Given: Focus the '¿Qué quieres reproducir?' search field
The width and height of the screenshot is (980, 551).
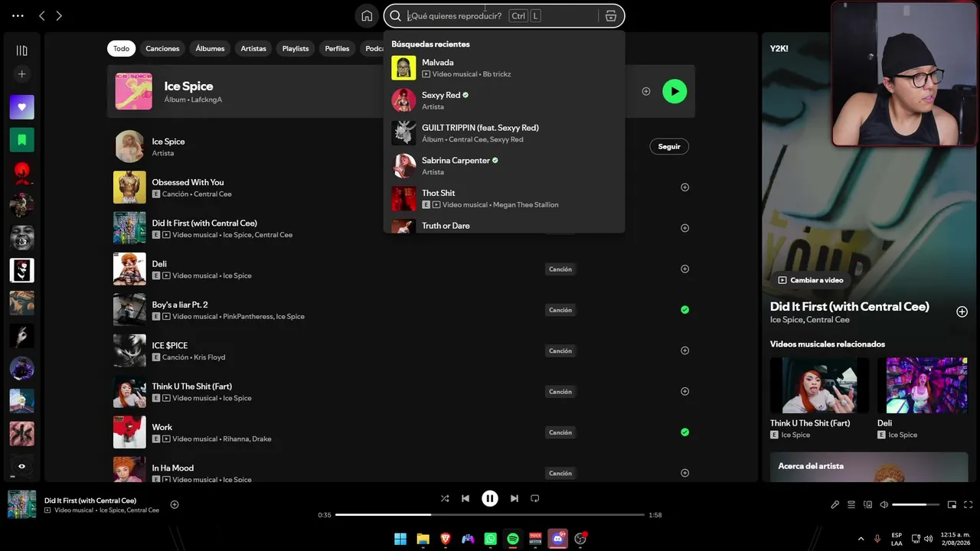Looking at the screenshot, I should pyautogui.click(x=504, y=15).
